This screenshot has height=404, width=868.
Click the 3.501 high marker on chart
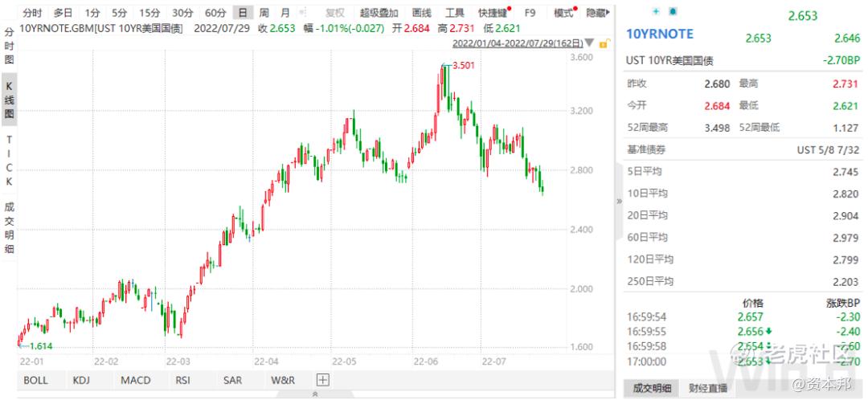464,65
